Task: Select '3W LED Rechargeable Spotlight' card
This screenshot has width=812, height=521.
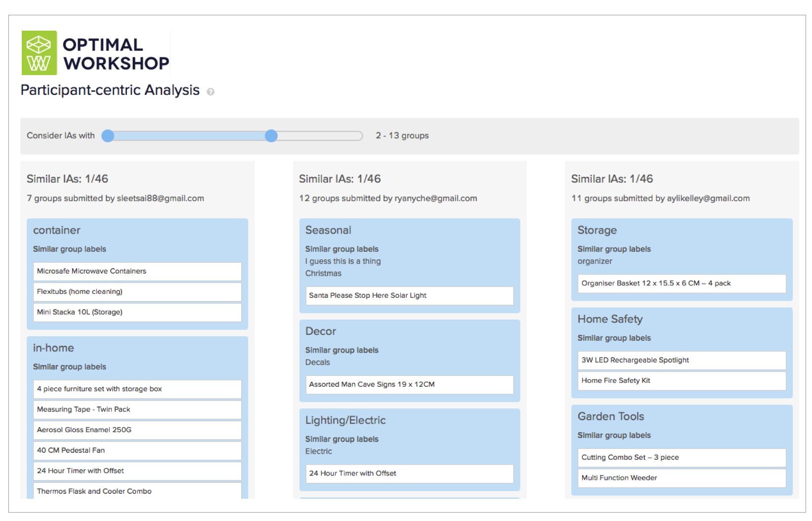Action: (x=682, y=361)
